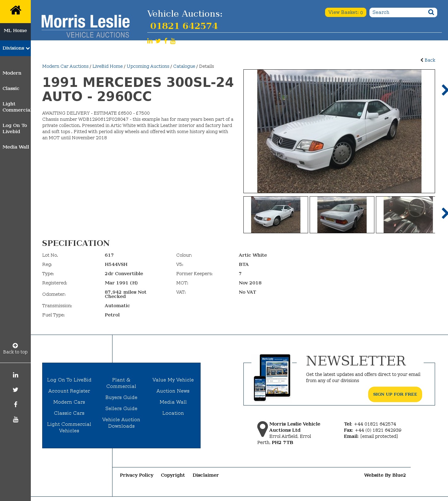The image size is (448, 501).
Task: Select the first front-view thumbnail
Action: pyautogui.click(x=276, y=215)
